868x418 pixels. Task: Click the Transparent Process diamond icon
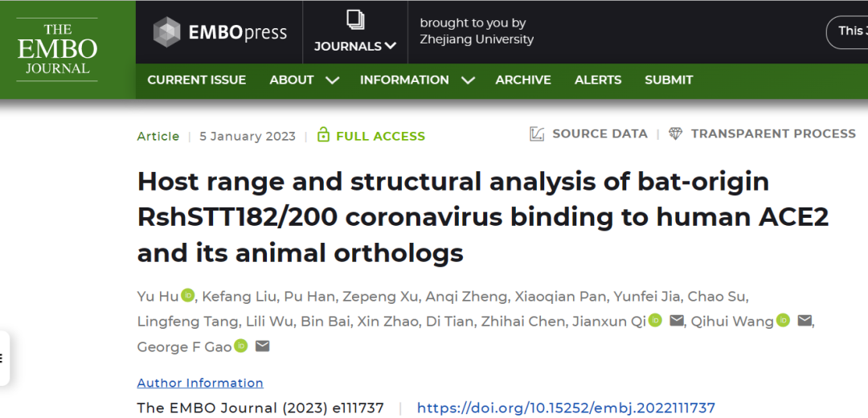click(x=675, y=134)
